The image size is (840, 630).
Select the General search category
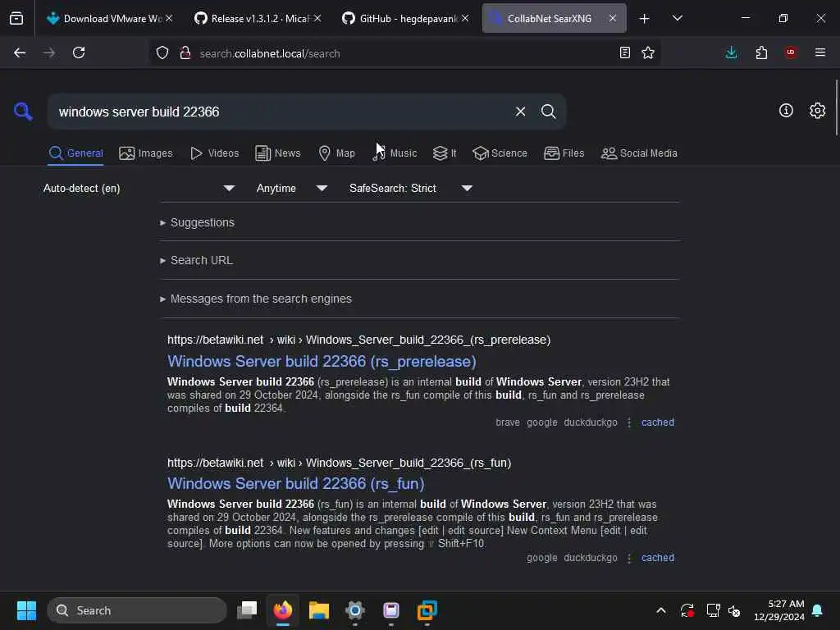tap(75, 153)
